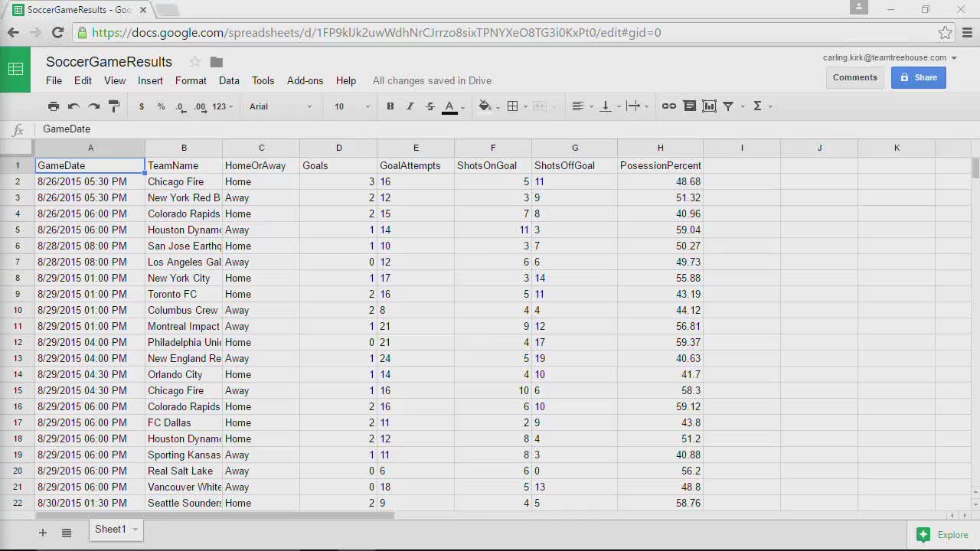Click the Insert chart icon
This screenshot has height=551, width=980.
point(708,106)
